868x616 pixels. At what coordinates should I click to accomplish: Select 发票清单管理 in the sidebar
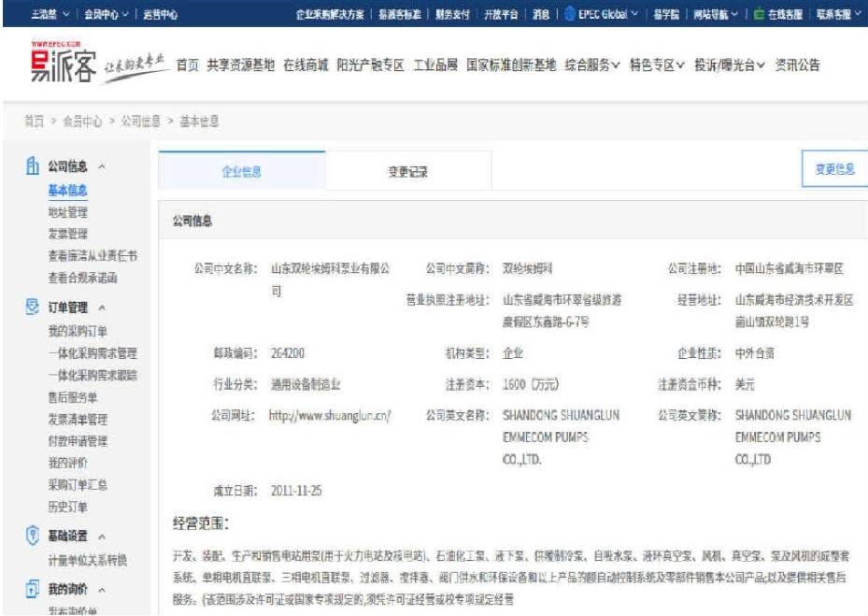coord(78,420)
